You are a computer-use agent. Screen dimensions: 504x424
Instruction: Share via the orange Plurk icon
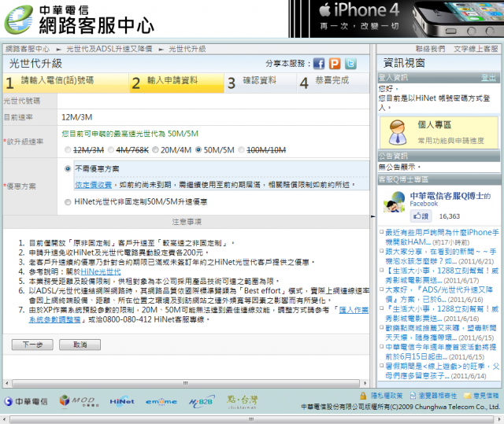point(335,64)
